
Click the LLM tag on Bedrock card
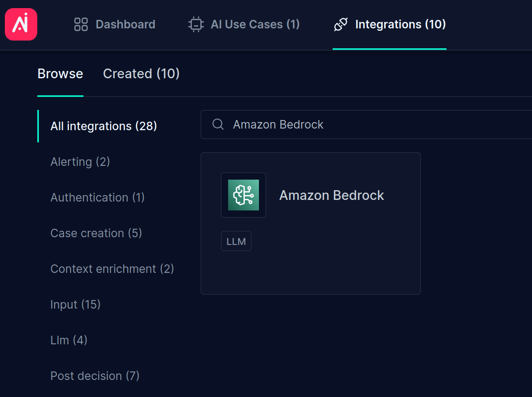tap(236, 241)
